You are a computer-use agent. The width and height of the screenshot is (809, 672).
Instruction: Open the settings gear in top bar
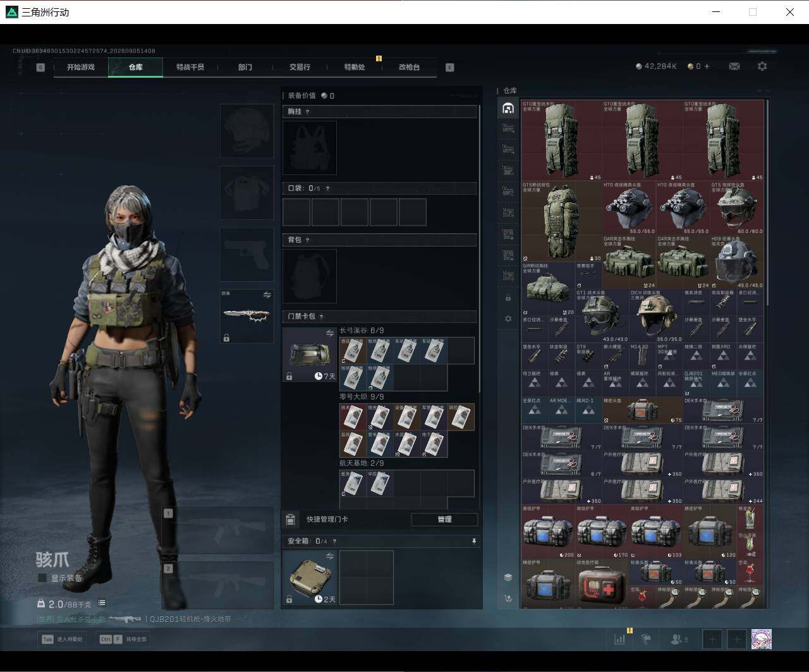[x=762, y=66]
